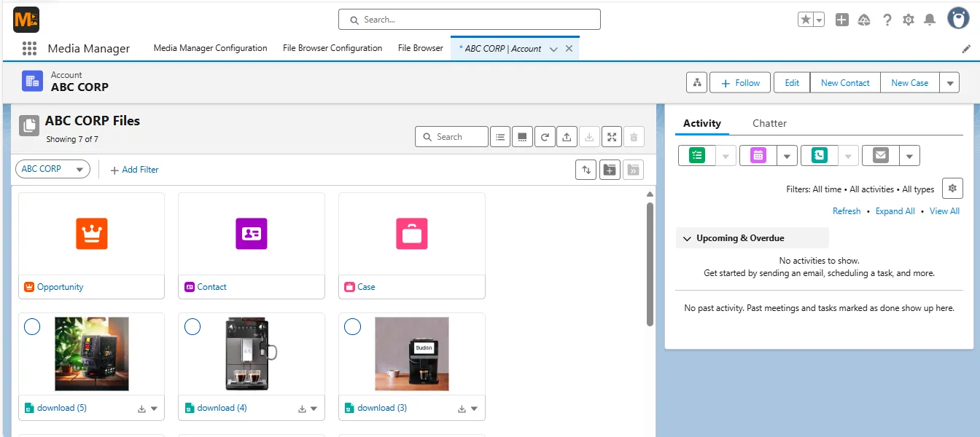Download the download (4) file
This screenshot has height=437, width=980.
pyautogui.click(x=302, y=409)
